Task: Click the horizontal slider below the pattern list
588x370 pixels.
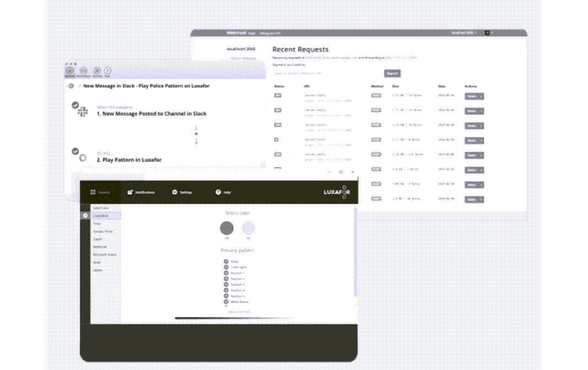Action: click(x=234, y=318)
